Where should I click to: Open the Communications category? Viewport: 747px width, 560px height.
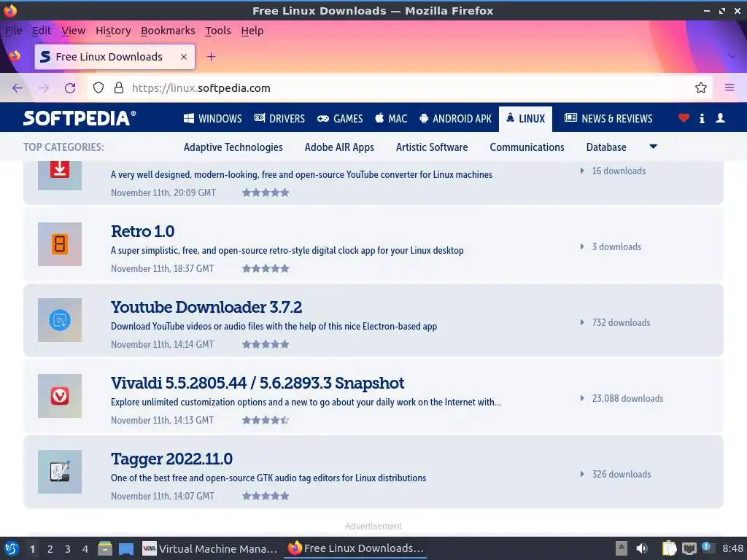[527, 147]
